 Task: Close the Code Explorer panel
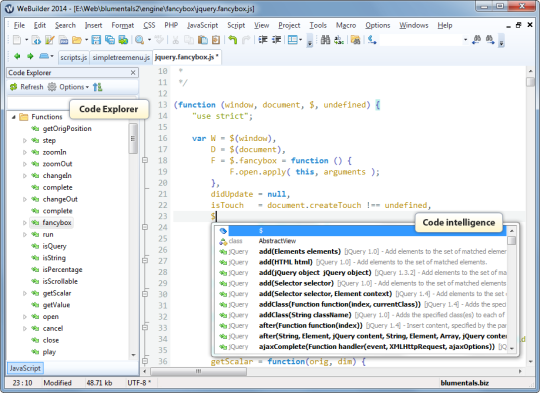click(133, 73)
